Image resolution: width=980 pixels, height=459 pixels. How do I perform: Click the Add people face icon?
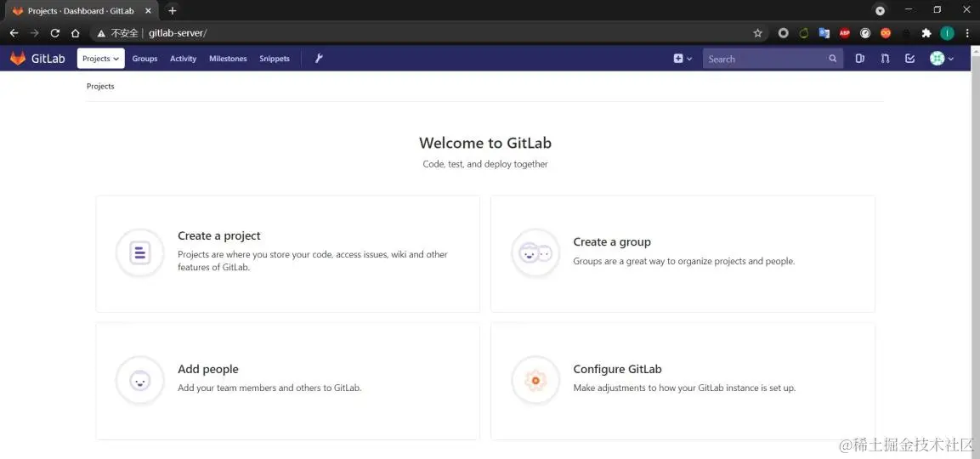point(140,380)
